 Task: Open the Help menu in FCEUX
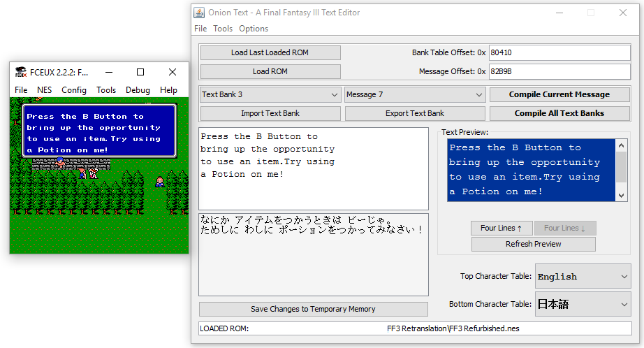168,90
